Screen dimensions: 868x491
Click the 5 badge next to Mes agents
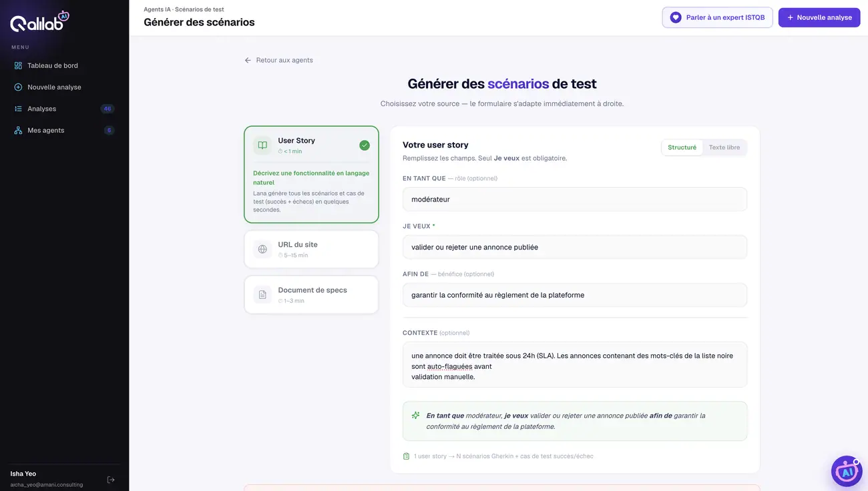pos(109,130)
